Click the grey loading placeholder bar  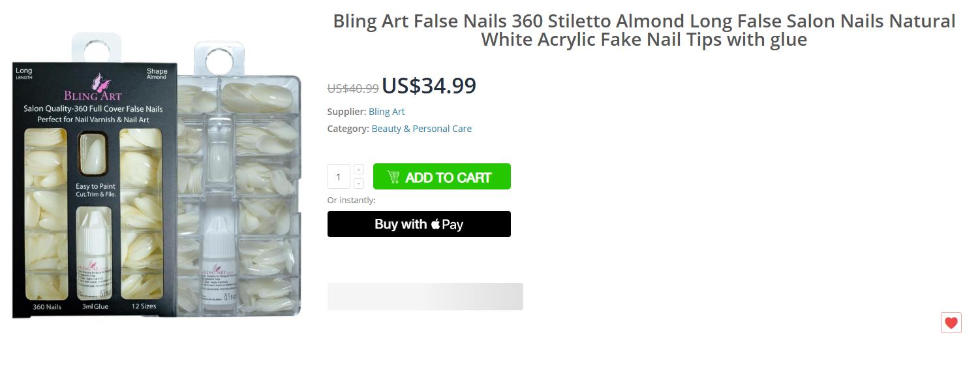click(425, 297)
